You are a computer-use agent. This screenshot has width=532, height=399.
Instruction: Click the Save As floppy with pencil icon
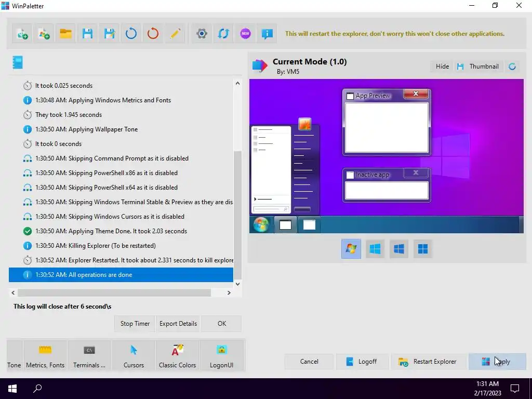[109, 34]
